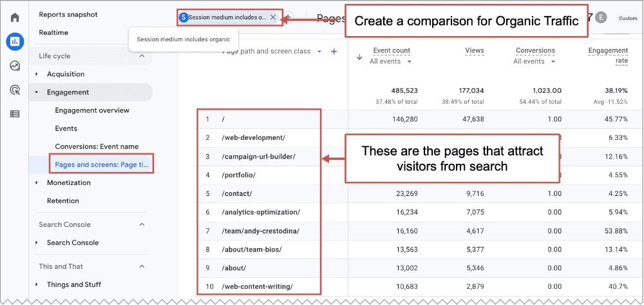Open Page path and screen class dropdown
The image size is (644, 305).
[x=319, y=52]
